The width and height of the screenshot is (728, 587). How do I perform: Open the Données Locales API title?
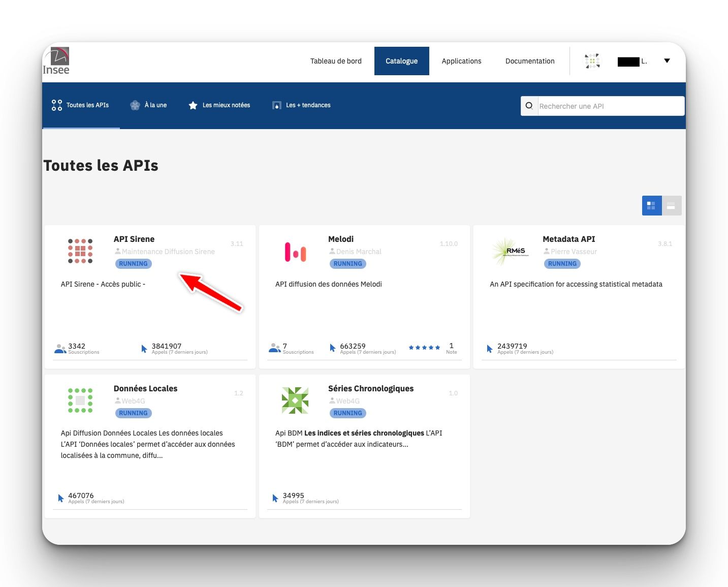pyautogui.click(x=145, y=388)
